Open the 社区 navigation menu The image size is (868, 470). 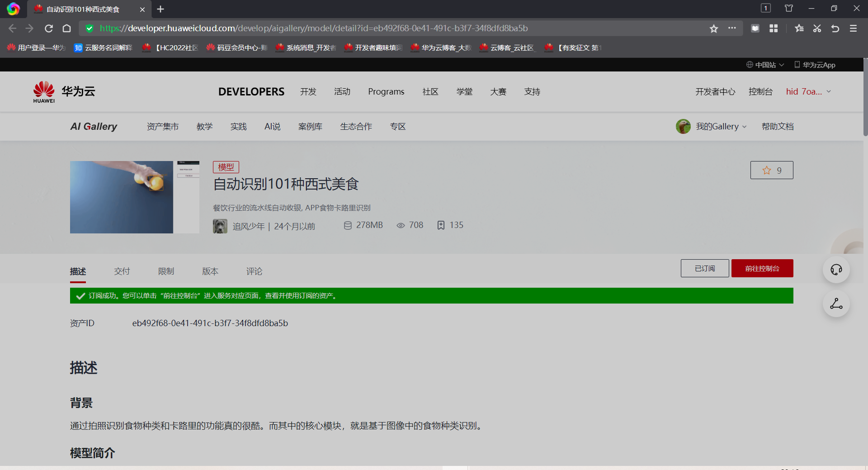pyautogui.click(x=430, y=92)
